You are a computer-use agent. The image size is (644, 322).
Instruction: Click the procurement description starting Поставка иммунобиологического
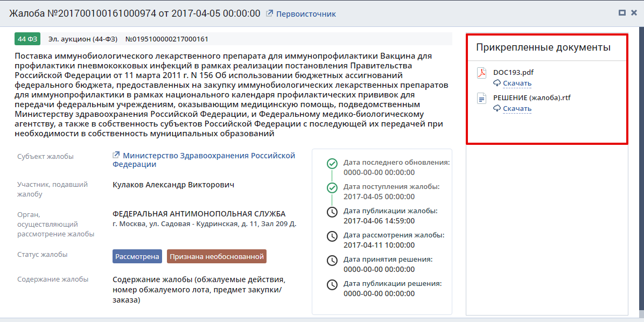[231, 95]
